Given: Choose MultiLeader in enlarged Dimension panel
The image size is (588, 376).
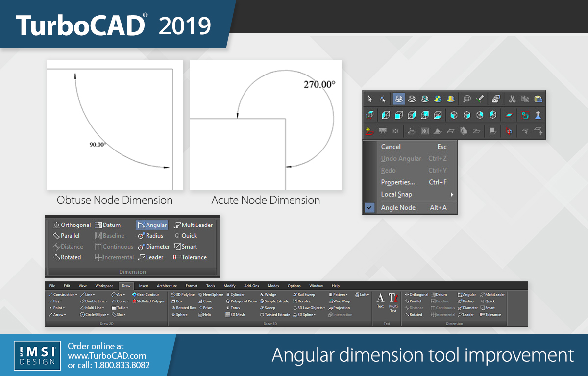Looking at the screenshot, I should pyautogui.click(x=193, y=225).
